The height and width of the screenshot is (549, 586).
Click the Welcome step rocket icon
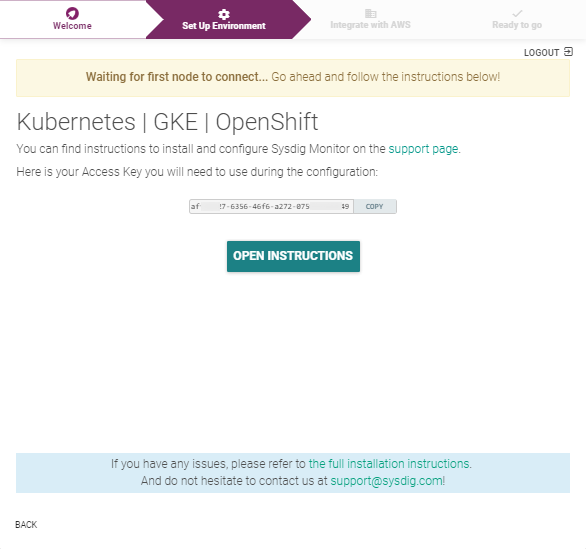72,13
